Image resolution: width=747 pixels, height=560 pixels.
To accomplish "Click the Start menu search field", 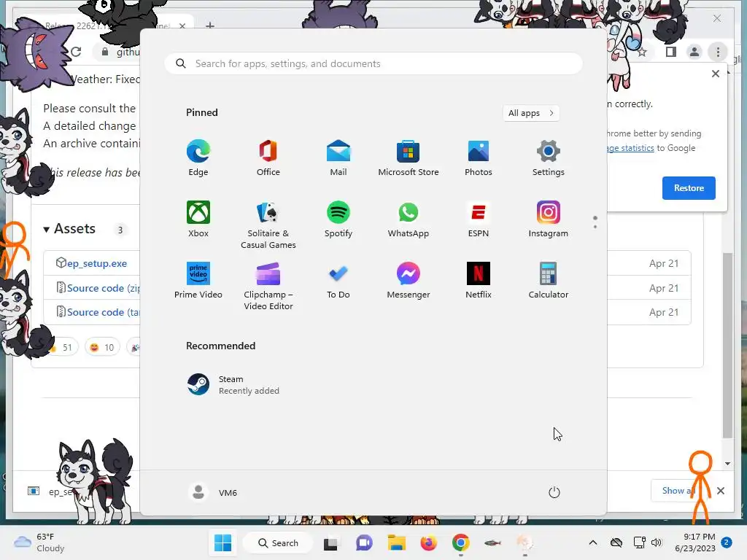I will pyautogui.click(x=373, y=63).
